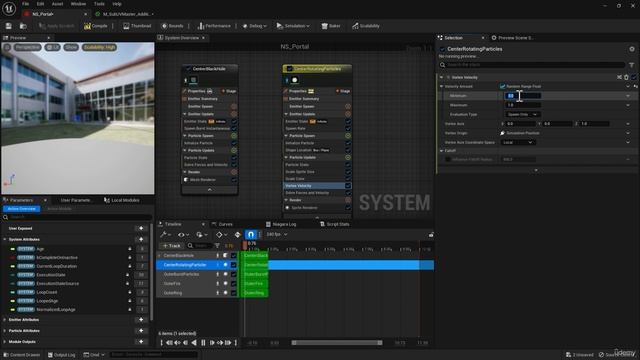
Task: Click the Save asset toolbar icon
Action: tap(9, 26)
